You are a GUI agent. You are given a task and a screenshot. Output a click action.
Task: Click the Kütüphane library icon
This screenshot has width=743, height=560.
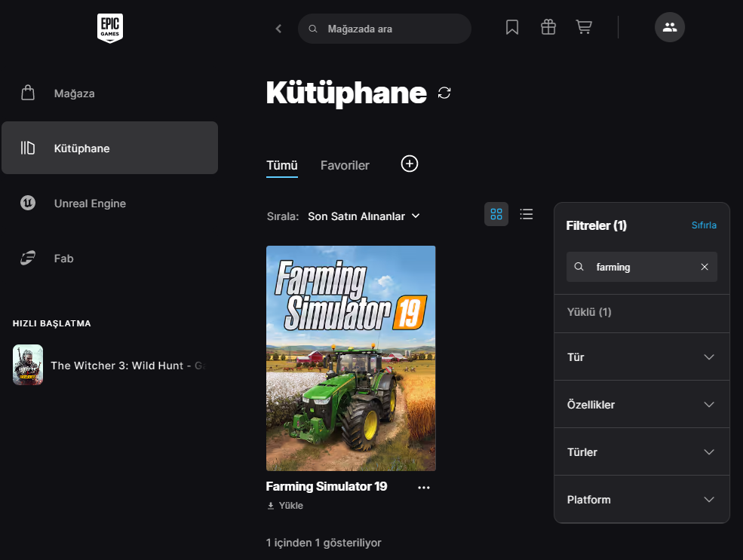point(27,148)
